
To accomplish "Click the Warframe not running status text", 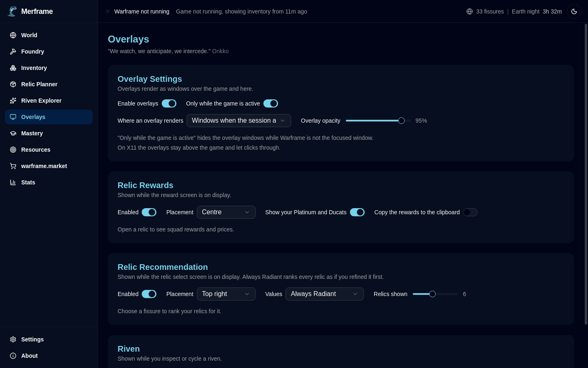I will click(x=142, y=11).
